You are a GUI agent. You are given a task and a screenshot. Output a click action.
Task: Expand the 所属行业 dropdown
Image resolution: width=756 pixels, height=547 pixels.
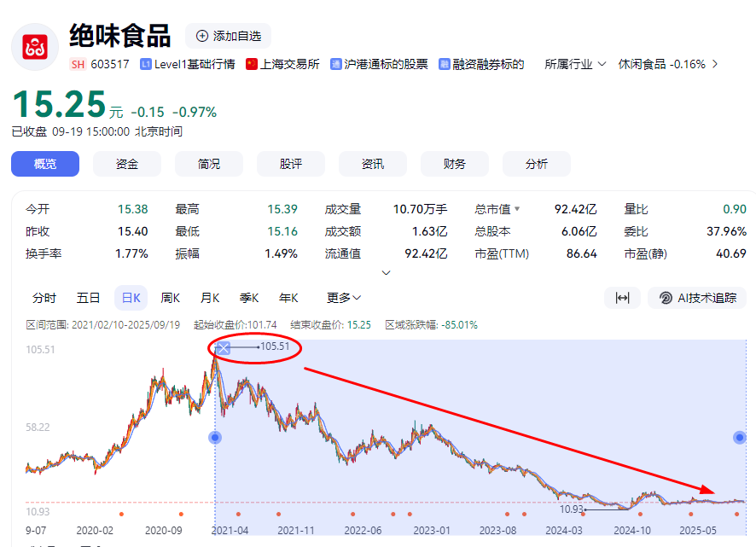point(575,64)
